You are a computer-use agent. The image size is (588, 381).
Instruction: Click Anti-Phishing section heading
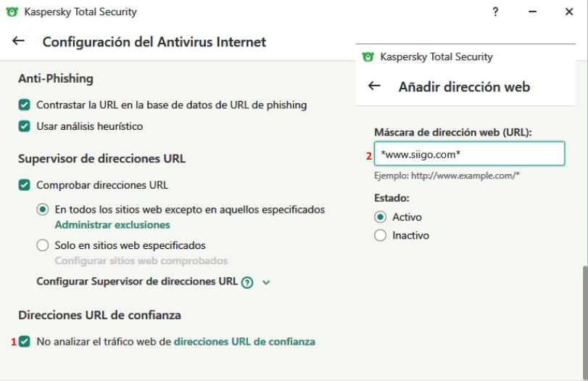[56, 78]
